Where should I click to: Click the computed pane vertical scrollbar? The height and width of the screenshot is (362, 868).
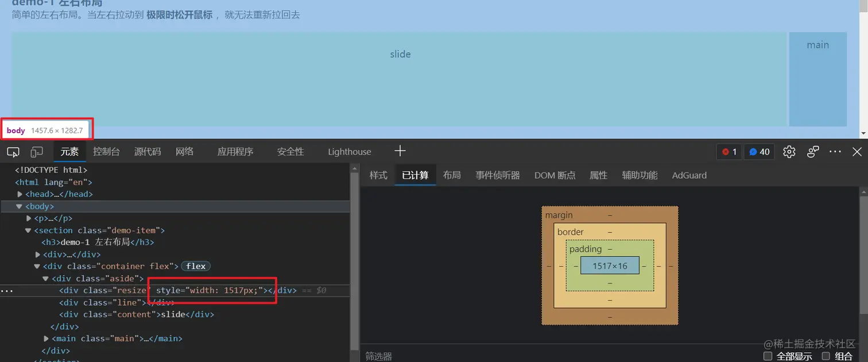(x=863, y=256)
